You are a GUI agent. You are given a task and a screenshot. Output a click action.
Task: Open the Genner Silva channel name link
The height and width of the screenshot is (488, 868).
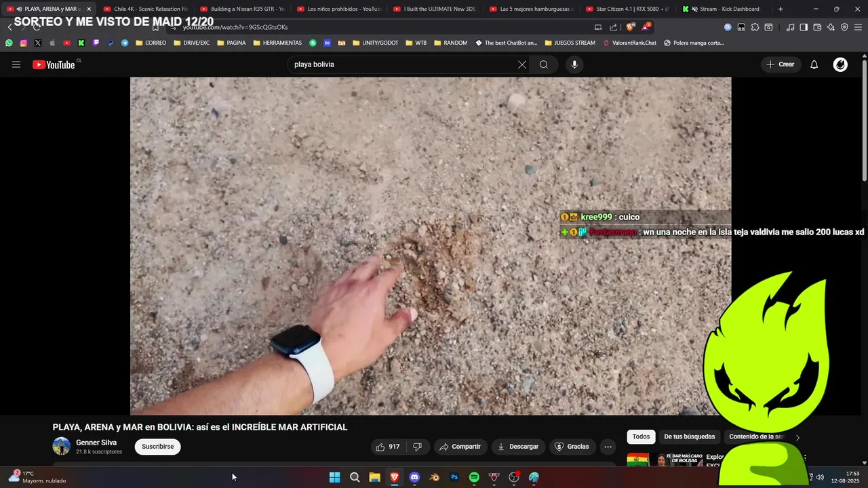[x=96, y=443]
